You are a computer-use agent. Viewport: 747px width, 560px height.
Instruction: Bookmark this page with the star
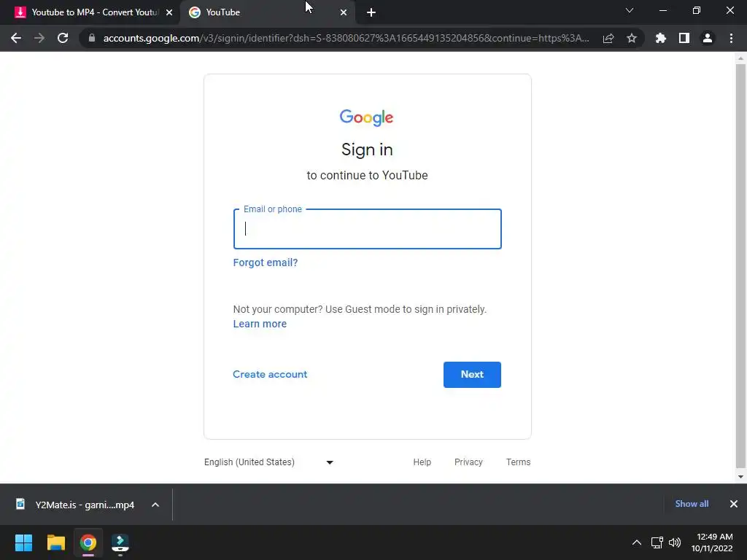pyautogui.click(x=632, y=38)
